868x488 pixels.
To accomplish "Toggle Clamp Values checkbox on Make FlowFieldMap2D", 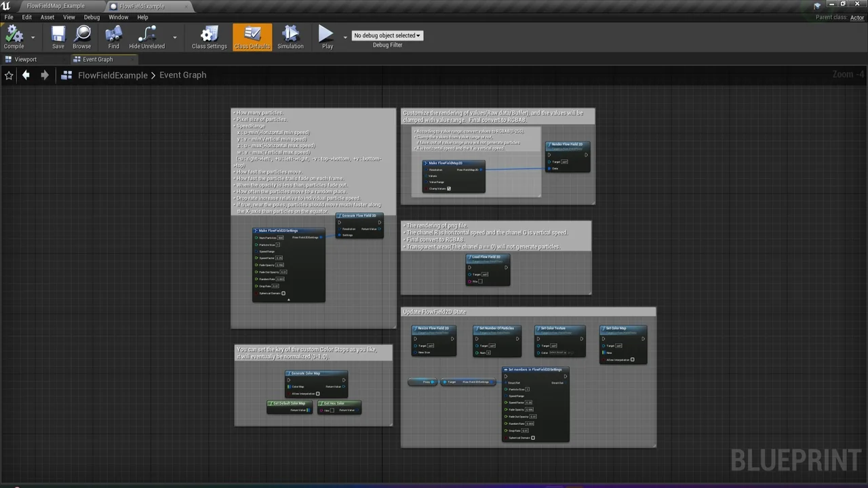I will tap(449, 188).
